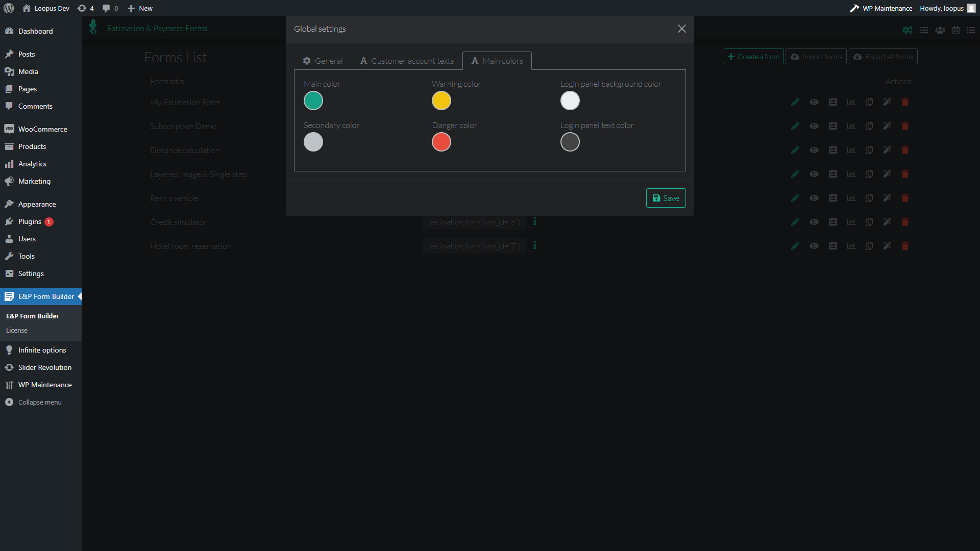Close the Global settings dialog
The image size is (980, 551).
[681, 29]
